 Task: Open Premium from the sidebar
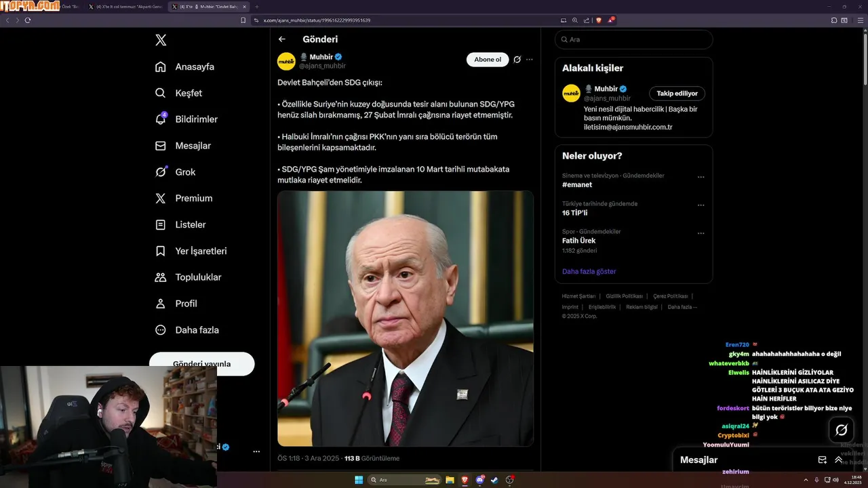184,198
